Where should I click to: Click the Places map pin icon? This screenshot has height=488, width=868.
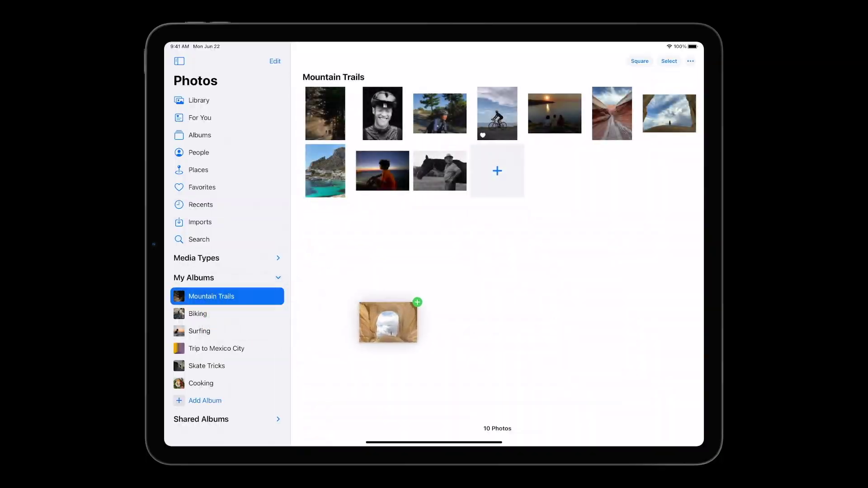pyautogui.click(x=179, y=170)
